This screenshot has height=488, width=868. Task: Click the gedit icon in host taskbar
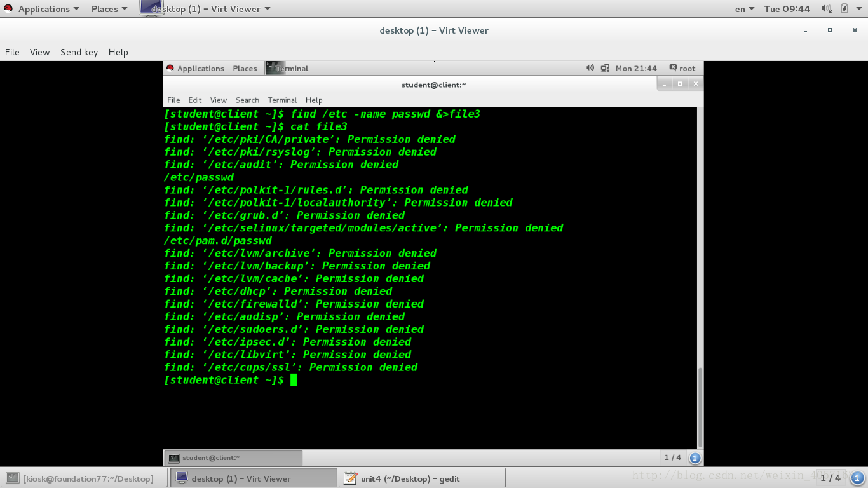[350, 478]
